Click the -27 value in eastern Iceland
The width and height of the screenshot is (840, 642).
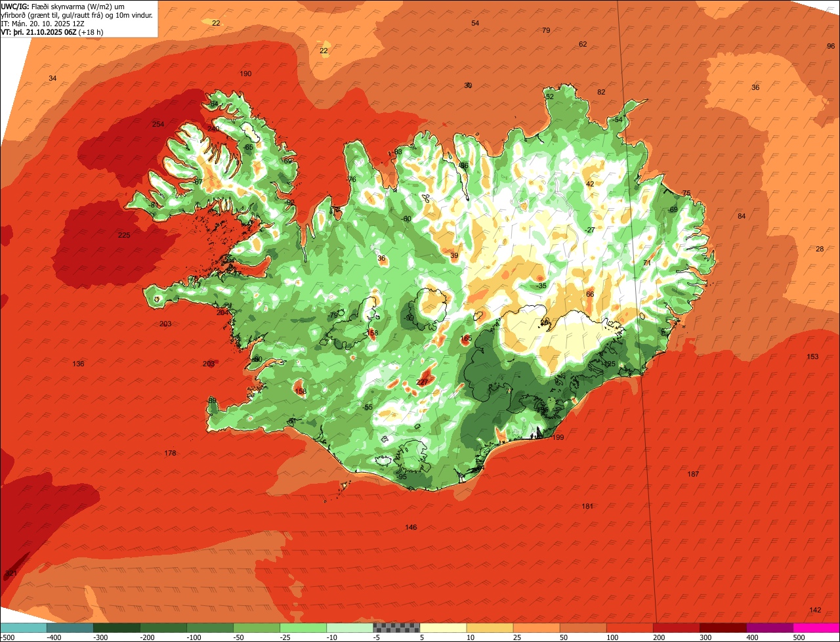[x=590, y=230]
